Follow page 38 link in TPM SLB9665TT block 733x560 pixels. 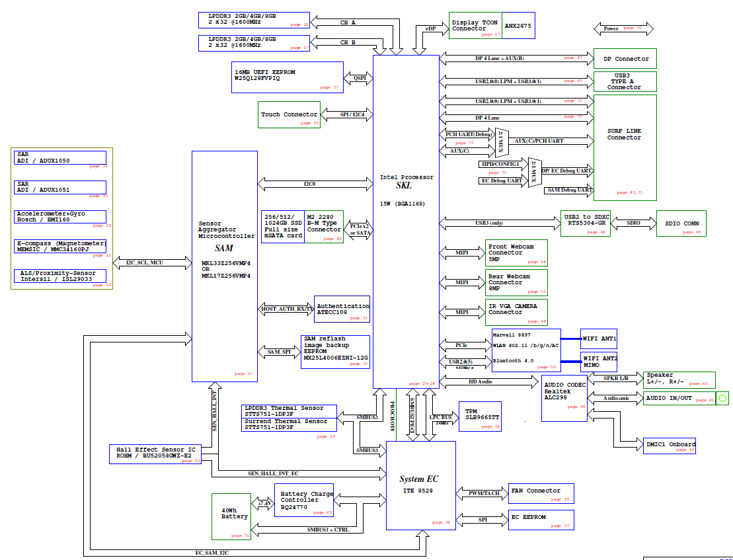click(492, 426)
